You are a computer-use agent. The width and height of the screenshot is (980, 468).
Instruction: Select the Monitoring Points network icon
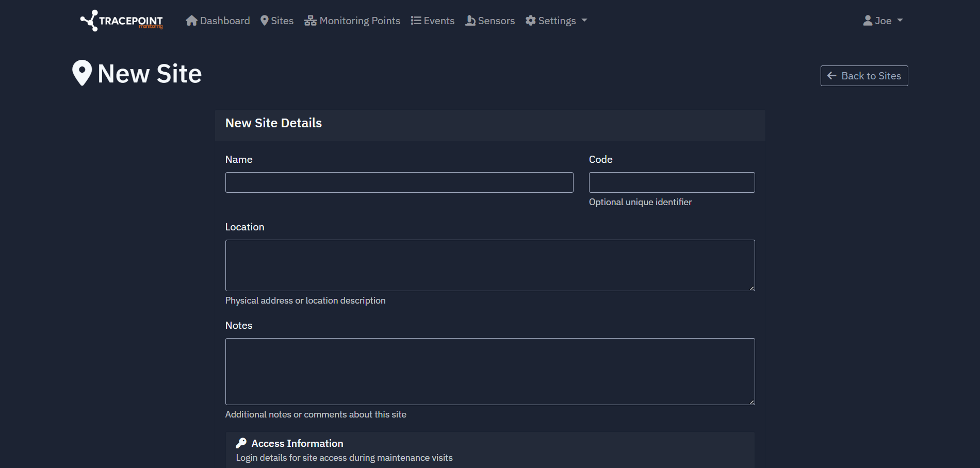click(x=310, y=20)
